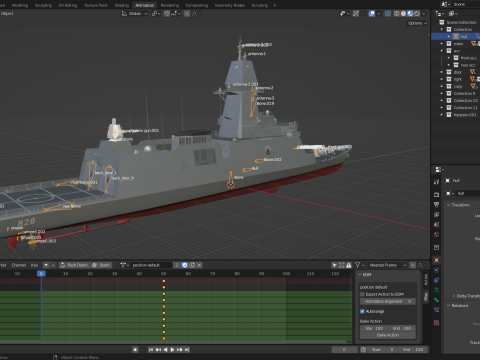Click the Animation Argument field

[x=388, y=301]
